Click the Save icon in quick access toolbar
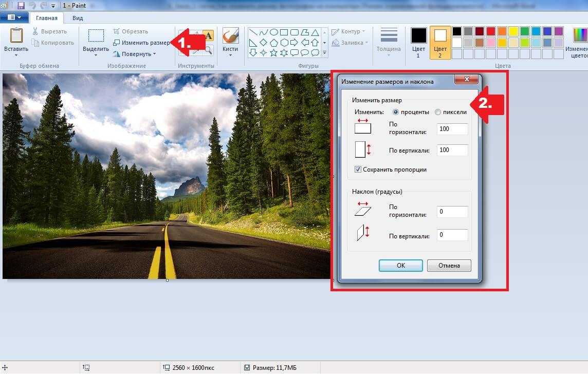 (x=21, y=6)
